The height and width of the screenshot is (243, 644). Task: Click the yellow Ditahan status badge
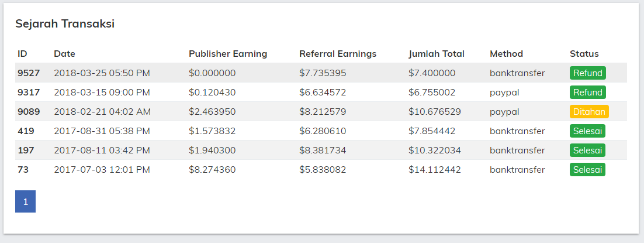pos(589,112)
